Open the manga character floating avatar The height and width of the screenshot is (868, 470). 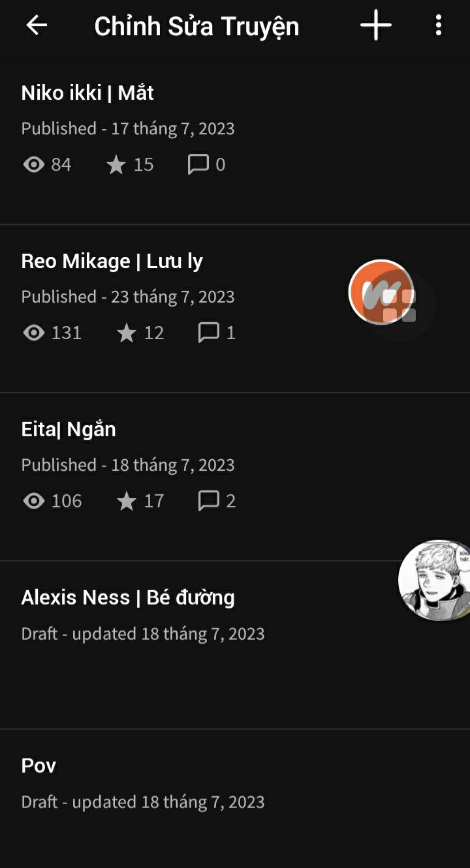[434, 580]
